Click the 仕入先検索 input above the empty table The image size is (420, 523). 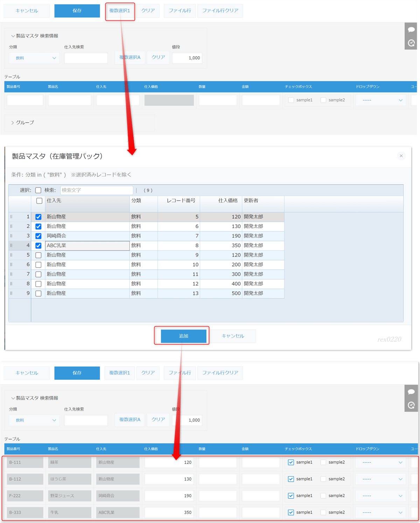tap(86, 58)
